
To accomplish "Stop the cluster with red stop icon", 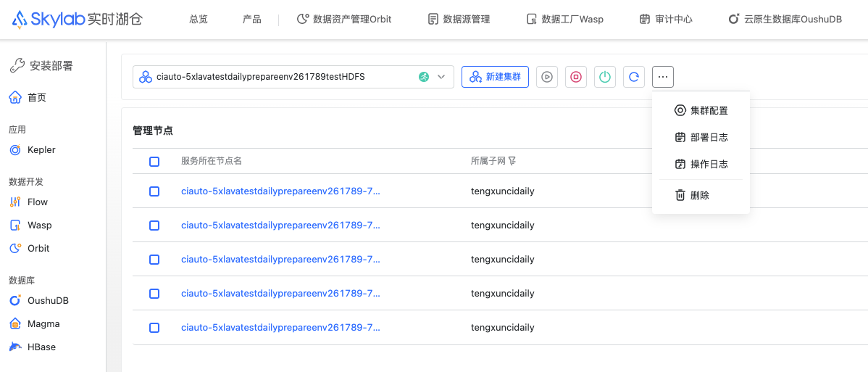I will click(576, 77).
